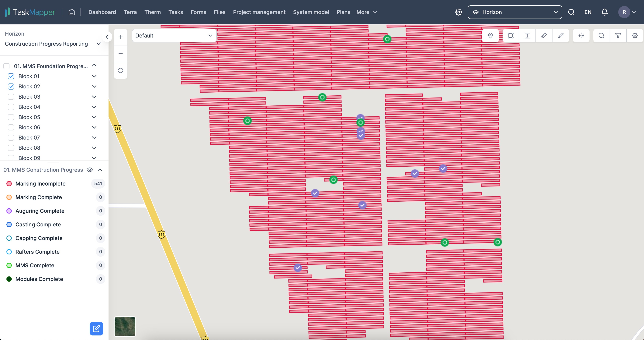The image size is (644, 340).
Task: Open the settings gear beside the Horizon selector
Action: [459, 12]
